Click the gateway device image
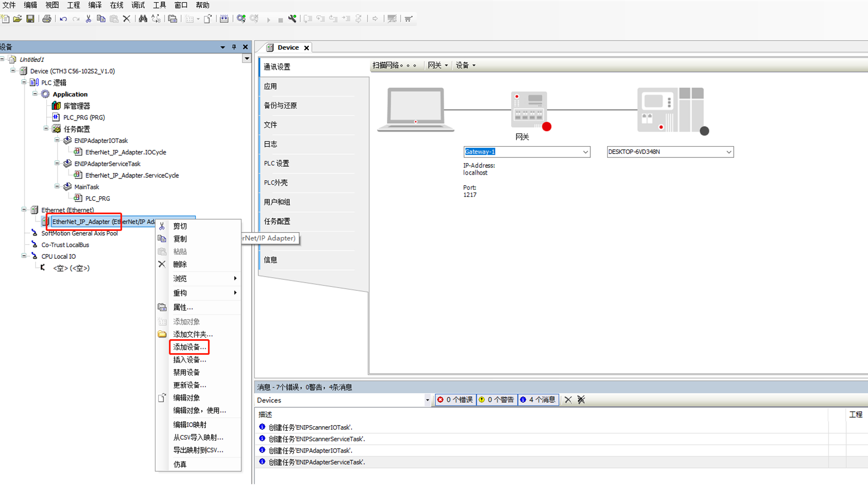868x487 pixels. pos(530,110)
